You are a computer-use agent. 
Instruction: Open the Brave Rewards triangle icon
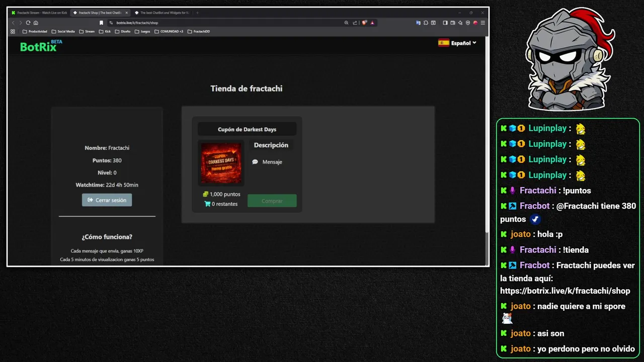(372, 23)
